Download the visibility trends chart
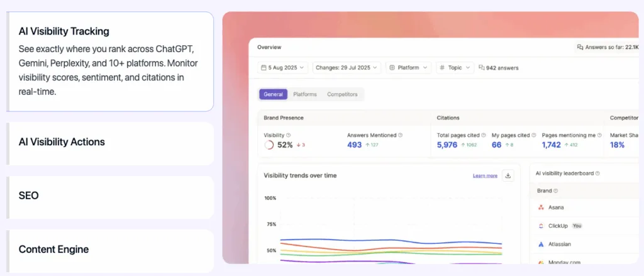644x276 pixels. [509, 175]
